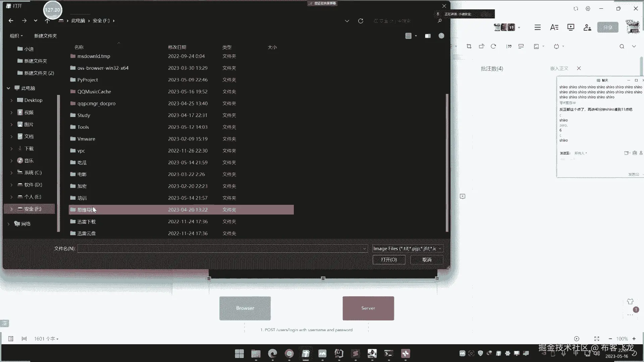Open the 组织 menu
The height and width of the screenshot is (362, 644).
coord(16,36)
